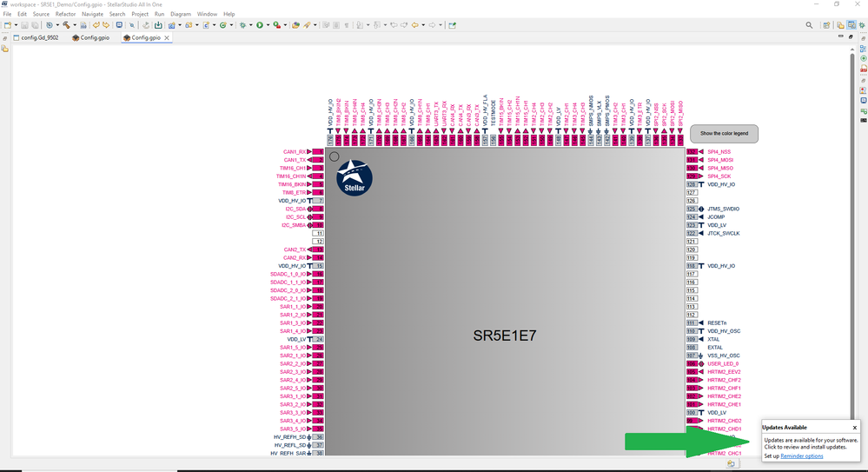Switch to the config.Gd_9502 tab
This screenshot has width=868, height=472.
click(x=36, y=37)
